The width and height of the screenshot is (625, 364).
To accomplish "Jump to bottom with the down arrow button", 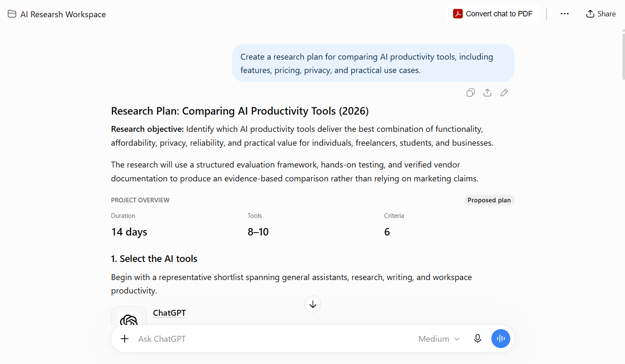I will [313, 304].
